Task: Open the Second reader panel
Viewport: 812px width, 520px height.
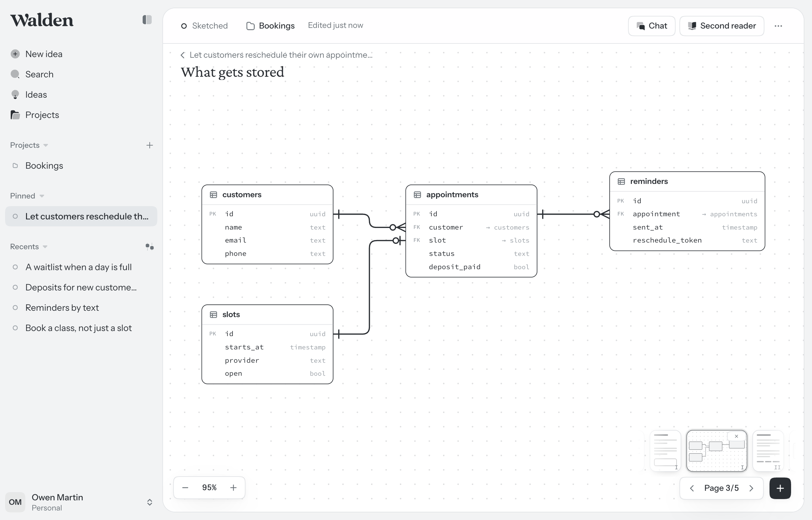Action: [722, 26]
